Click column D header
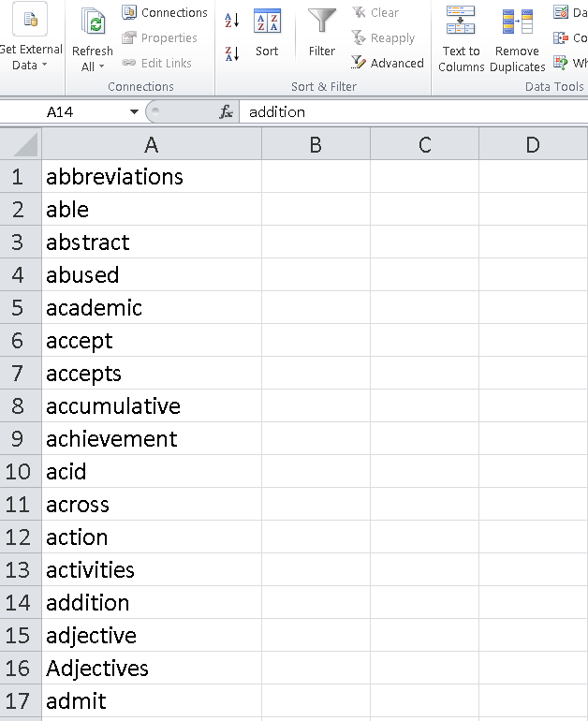Viewport: 588px width, 721px height. click(533, 144)
